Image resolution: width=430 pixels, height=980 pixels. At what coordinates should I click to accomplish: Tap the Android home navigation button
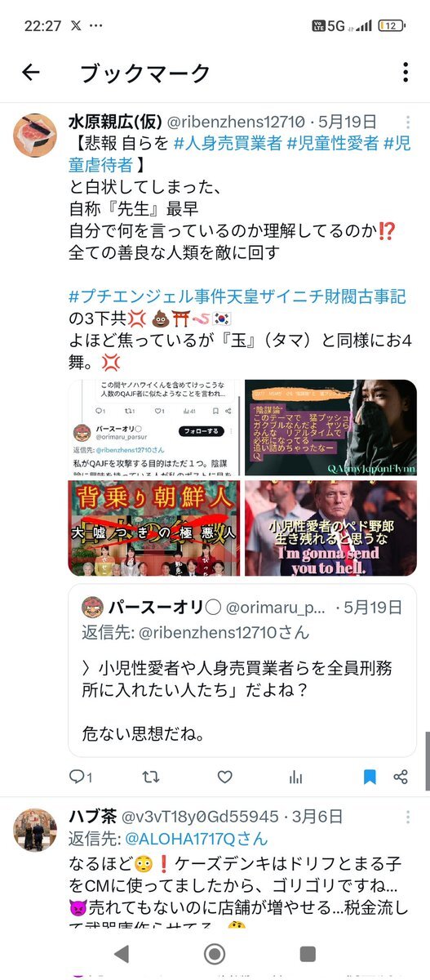tap(215, 953)
